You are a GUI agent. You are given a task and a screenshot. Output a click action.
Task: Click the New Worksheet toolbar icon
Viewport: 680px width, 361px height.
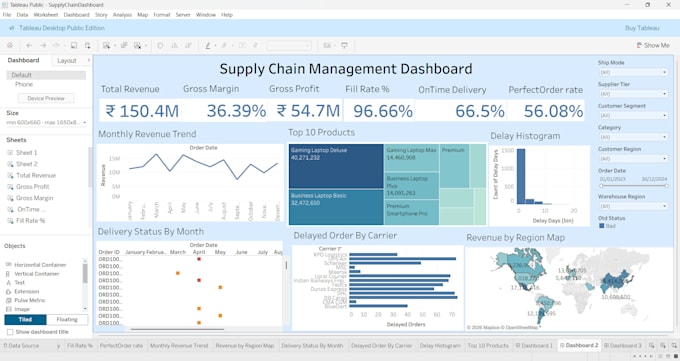tap(106, 45)
